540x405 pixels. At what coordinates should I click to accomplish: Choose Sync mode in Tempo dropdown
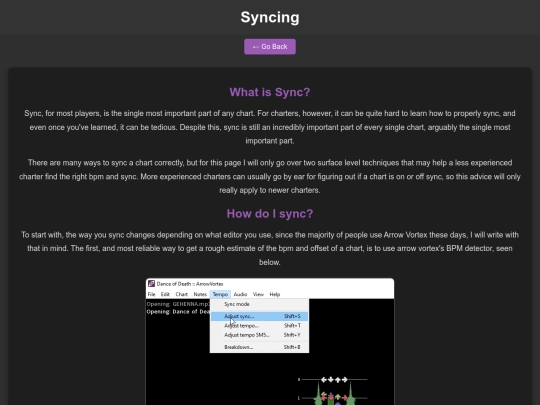[259, 304]
